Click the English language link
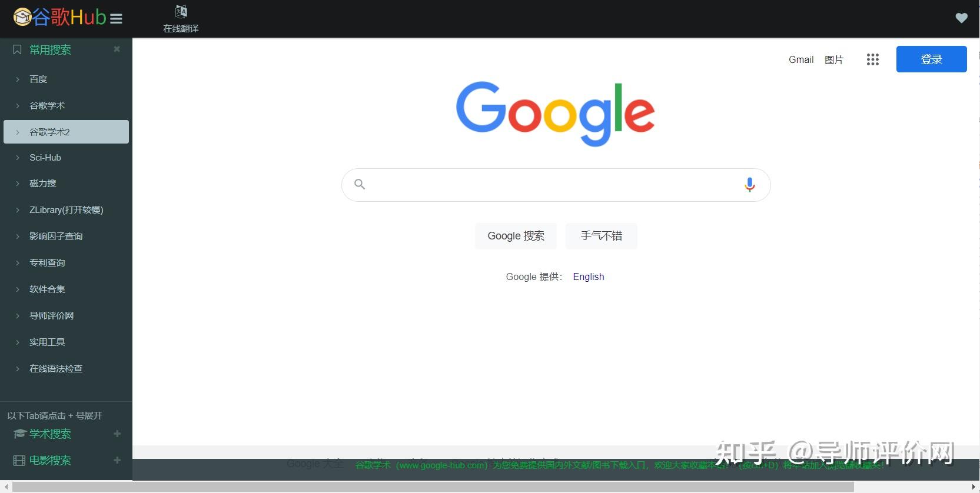The width and height of the screenshot is (980, 493). pos(589,277)
